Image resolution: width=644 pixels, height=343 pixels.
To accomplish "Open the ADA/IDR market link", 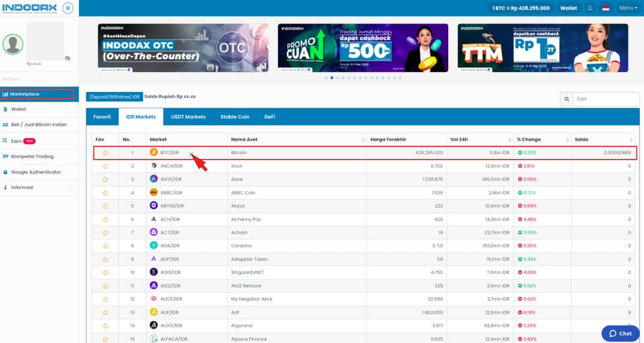I will coord(170,246).
